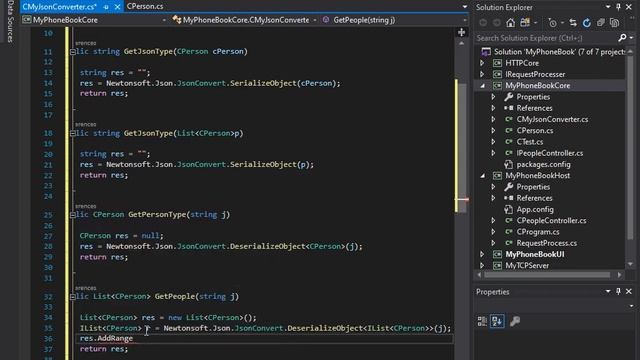Click the Property Pages wrench icon
640x360 pixels.
pos(515,321)
